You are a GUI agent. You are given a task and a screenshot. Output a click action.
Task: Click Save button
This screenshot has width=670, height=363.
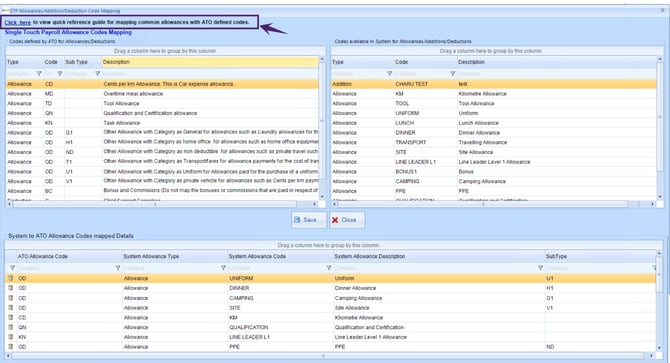click(309, 220)
